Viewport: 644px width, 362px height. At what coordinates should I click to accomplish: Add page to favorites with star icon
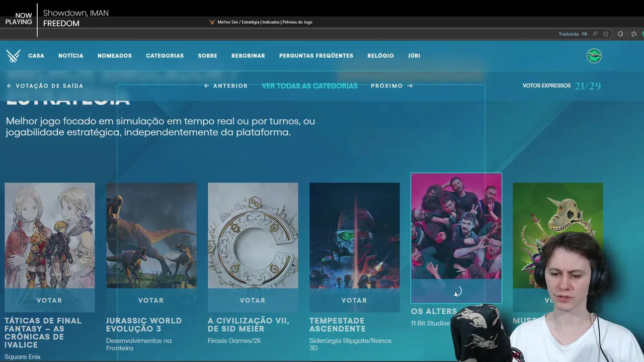pos(606,34)
